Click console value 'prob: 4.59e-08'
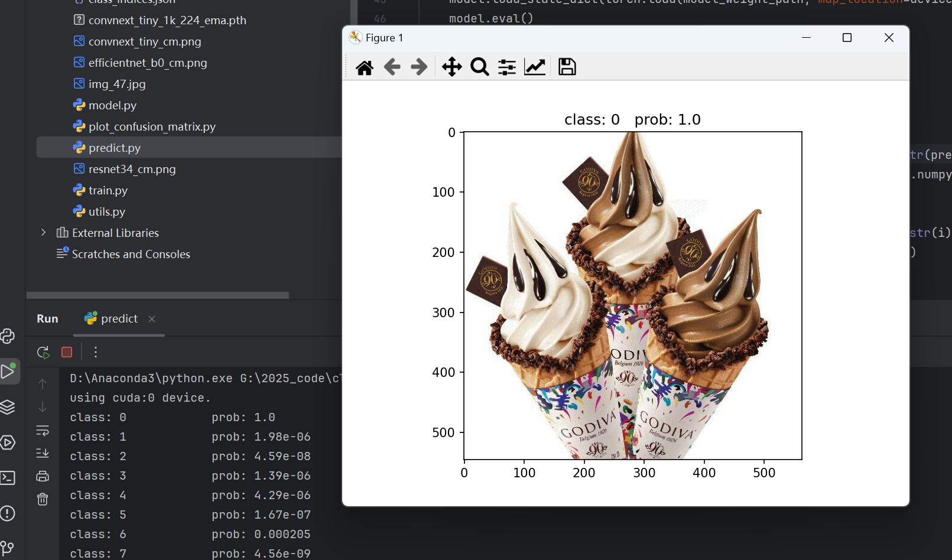952x560 pixels. pyautogui.click(x=261, y=457)
